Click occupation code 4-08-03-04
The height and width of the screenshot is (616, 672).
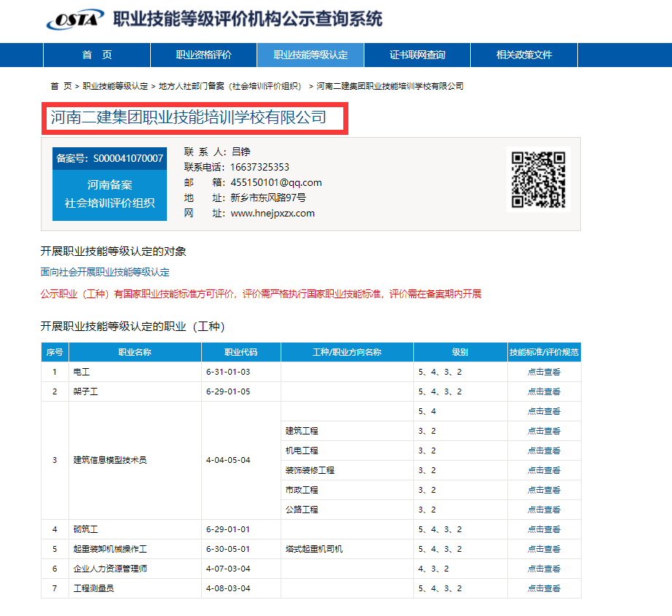tap(228, 588)
